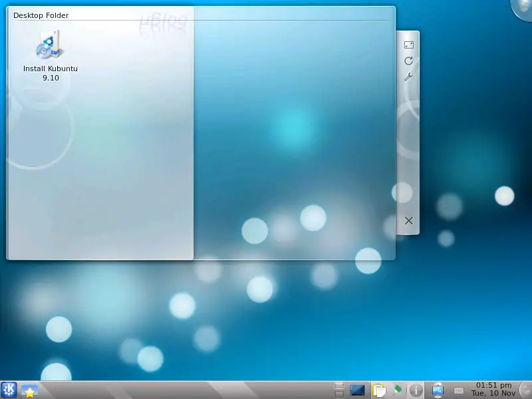532x399 pixels.
Task: Open the device notifier icon in the panel
Action: [x=438, y=390]
